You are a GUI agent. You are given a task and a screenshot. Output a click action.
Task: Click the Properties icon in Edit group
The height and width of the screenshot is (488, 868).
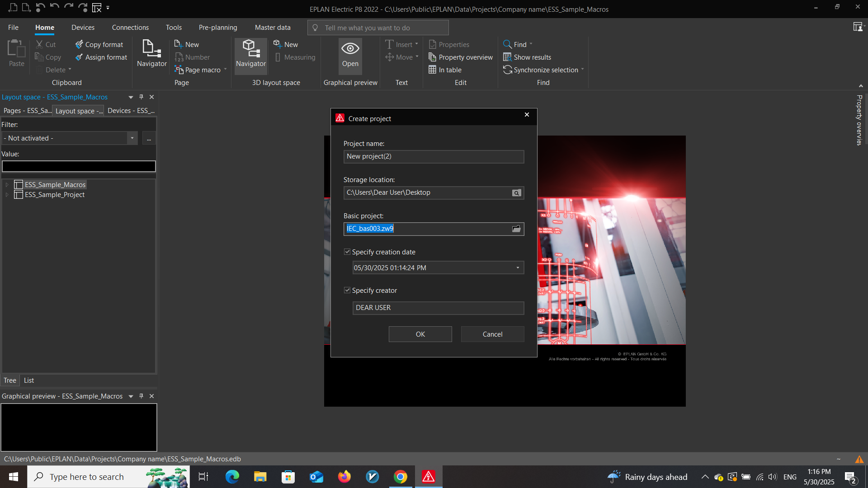[432, 44]
